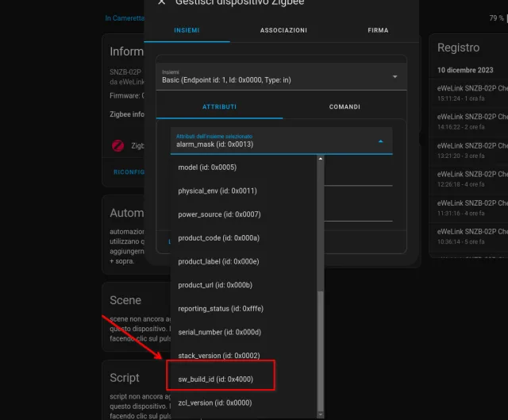The height and width of the screenshot is (420, 508).
Task: Click the Insiemi dropdown arrow icon
Action: click(x=394, y=77)
